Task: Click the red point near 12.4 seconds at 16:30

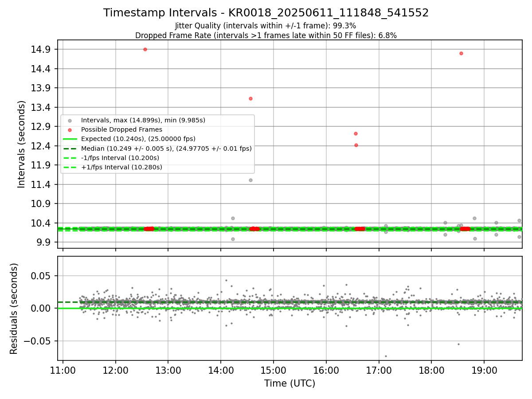Action: pyautogui.click(x=356, y=145)
